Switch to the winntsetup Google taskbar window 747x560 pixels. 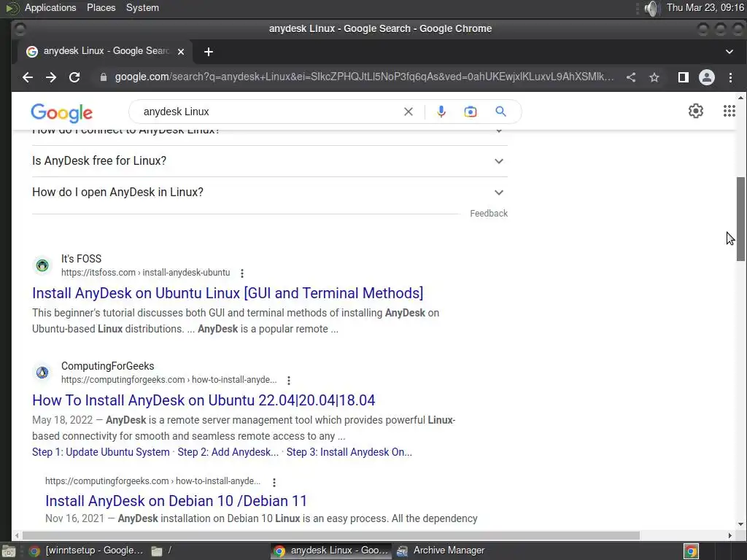[x=87, y=551]
